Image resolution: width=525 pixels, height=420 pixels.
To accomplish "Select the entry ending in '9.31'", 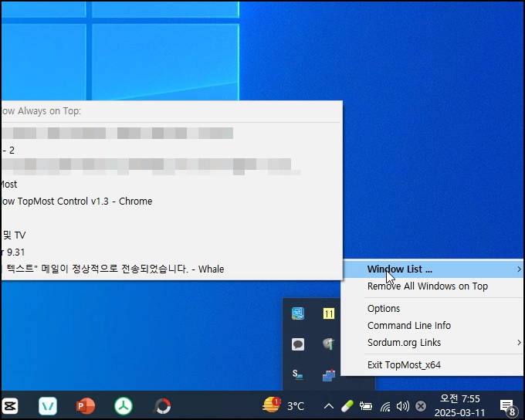I will click(171, 252).
